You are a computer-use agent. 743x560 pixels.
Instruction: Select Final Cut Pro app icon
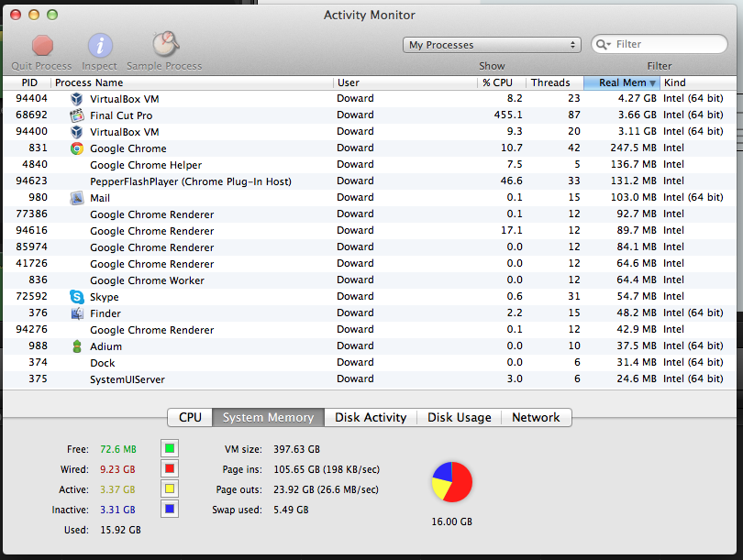[x=76, y=115]
